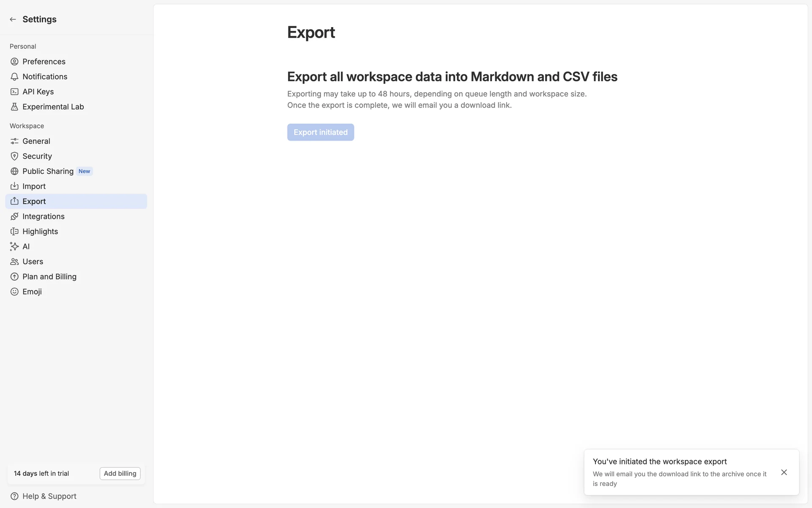Click the API Keys terminal icon

point(14,92)
